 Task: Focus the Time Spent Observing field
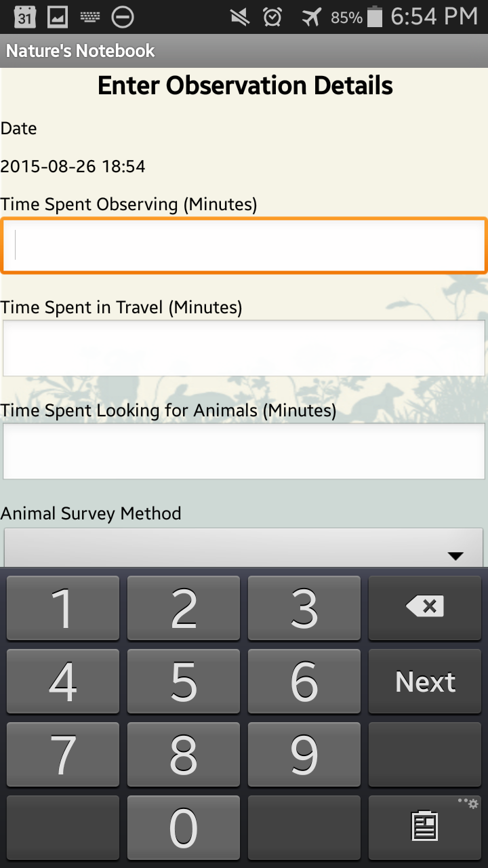click(x=244, y=245)
